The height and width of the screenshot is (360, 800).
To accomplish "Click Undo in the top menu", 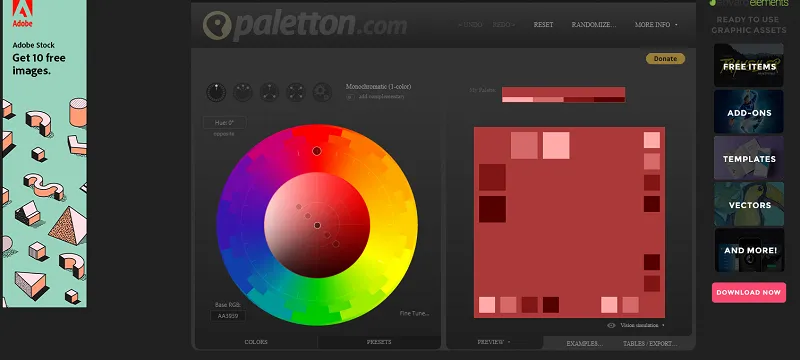I will point(470,24).
